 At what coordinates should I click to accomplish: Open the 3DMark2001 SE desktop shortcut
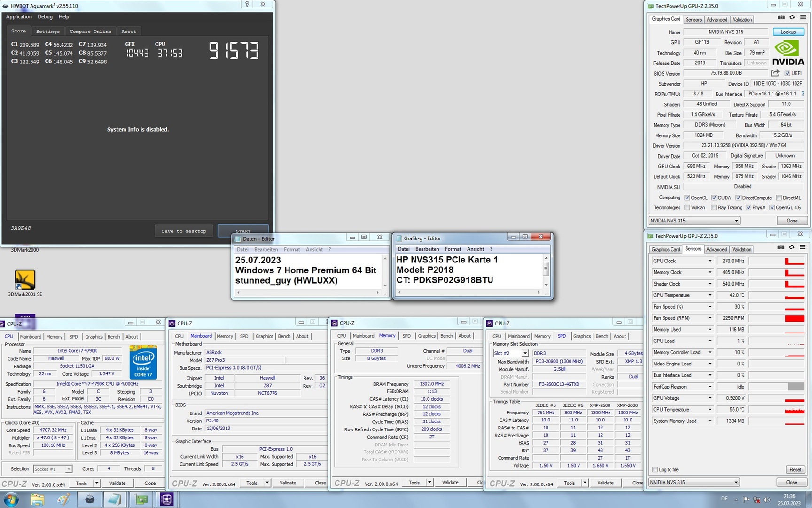click(25, 283)
